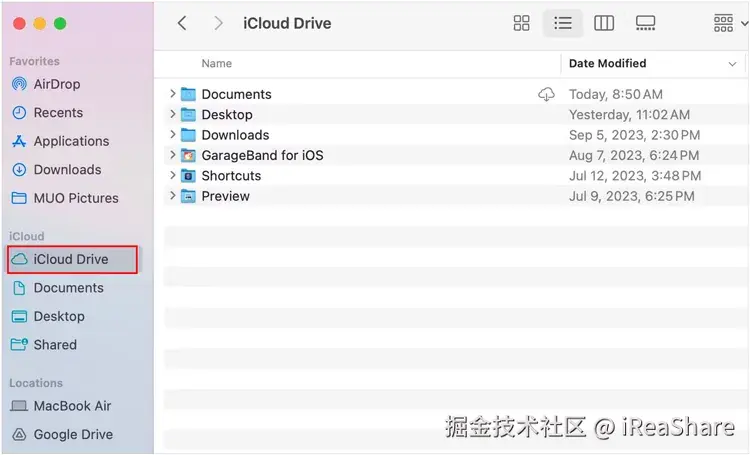This screenshot has height=455, width=750.
Task: Go back with the left chevron button
Action: 182,23
